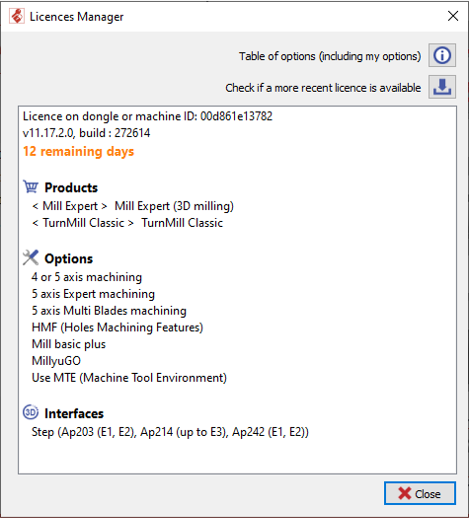469x518 pixels.
Task: Select the 'Mill Expert (3D milling)' product line
Action: [133, 206]
